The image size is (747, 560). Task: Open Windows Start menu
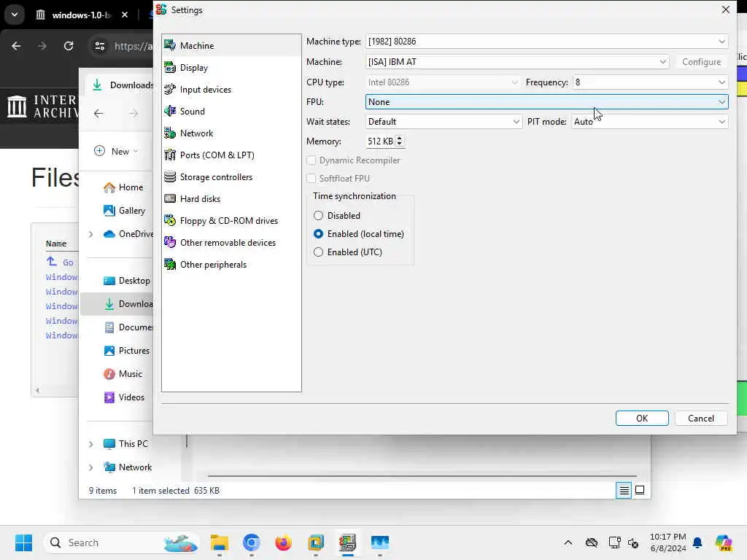pyautogui.click(x=23, y=542)
